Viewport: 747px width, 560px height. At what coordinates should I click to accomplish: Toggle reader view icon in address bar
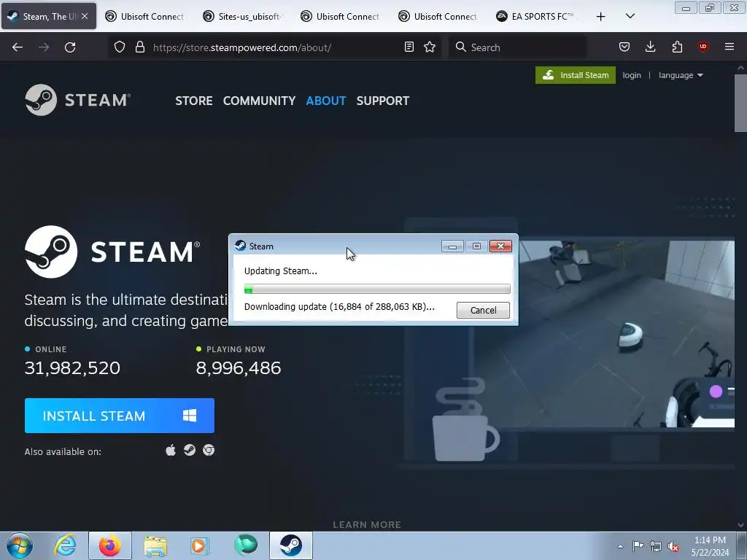click(x=409, y=47)
